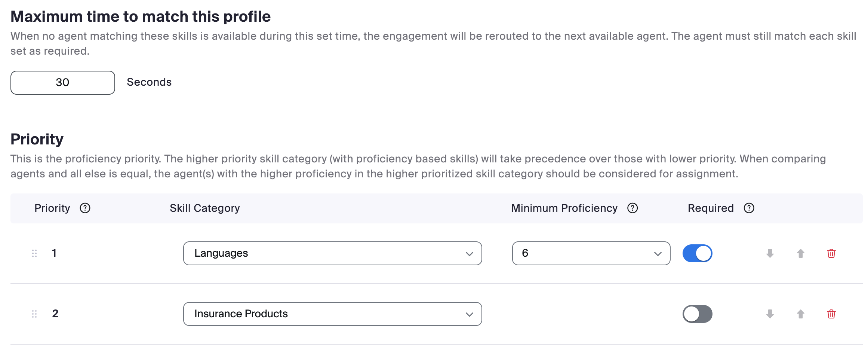The image size is (868, 348).
Task: Click the Skill Category column header
Action: click(204, 208)
